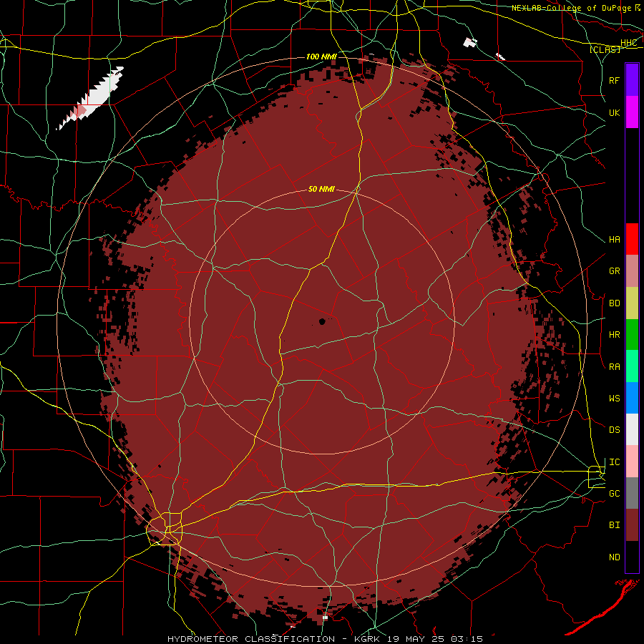Click the HYDROMETEOR CLASSIFICATION title text

click(251, 639)
